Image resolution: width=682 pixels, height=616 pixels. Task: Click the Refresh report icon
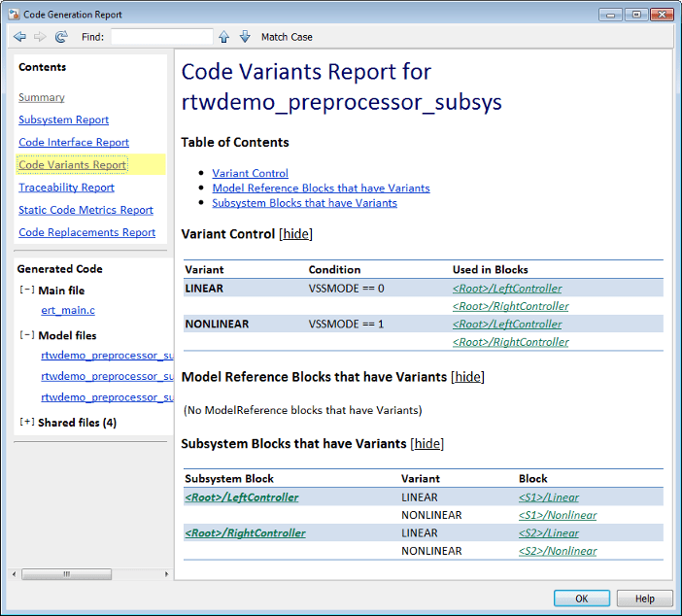(61, 37)
